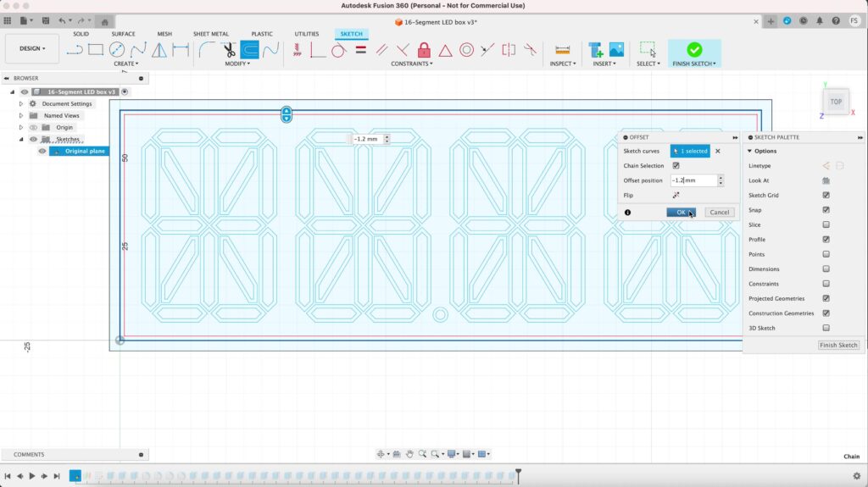
Task: Apply the Fix/Unfix lock constraint
Action: coord(424,50)
